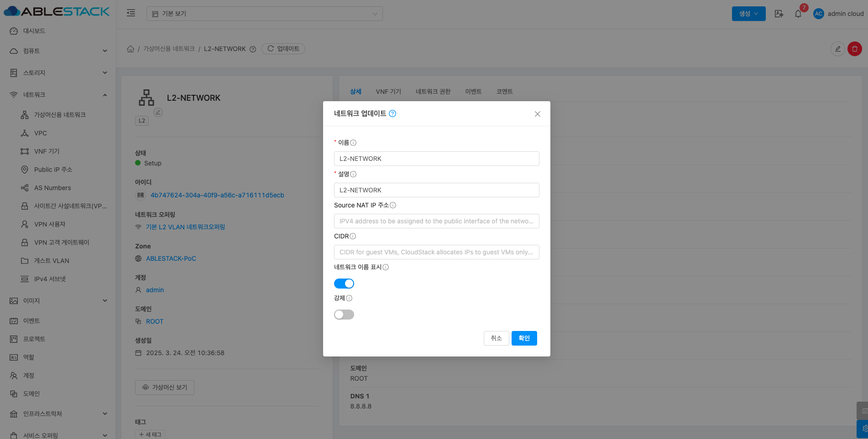Collapse the sidebar menu fold icon
Image resolution: width=868 pixels, height=439 pixels.
(x=131, y=13)
